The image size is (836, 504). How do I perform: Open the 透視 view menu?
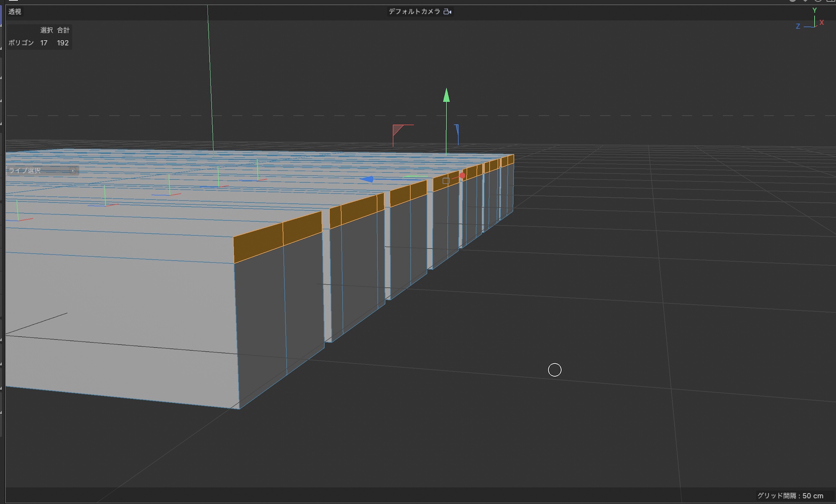tap(15, 12)
